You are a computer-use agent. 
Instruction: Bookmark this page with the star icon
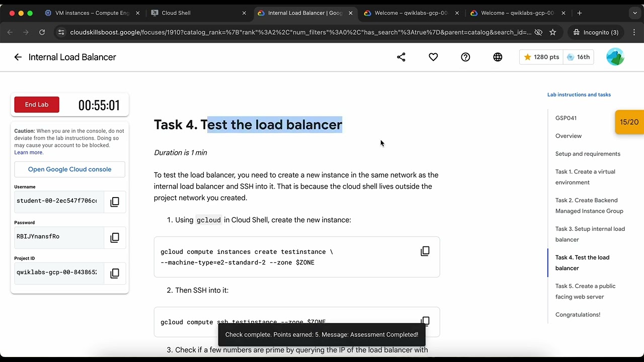[553, 32]
